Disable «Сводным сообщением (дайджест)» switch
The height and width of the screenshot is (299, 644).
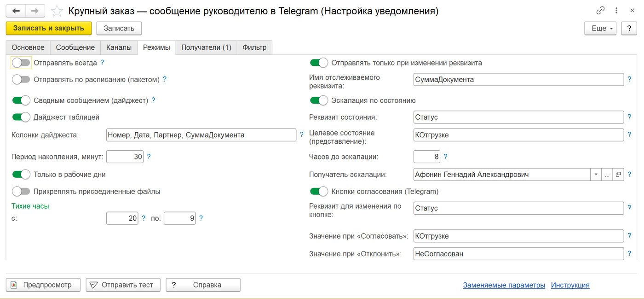[x=21, y=100]
